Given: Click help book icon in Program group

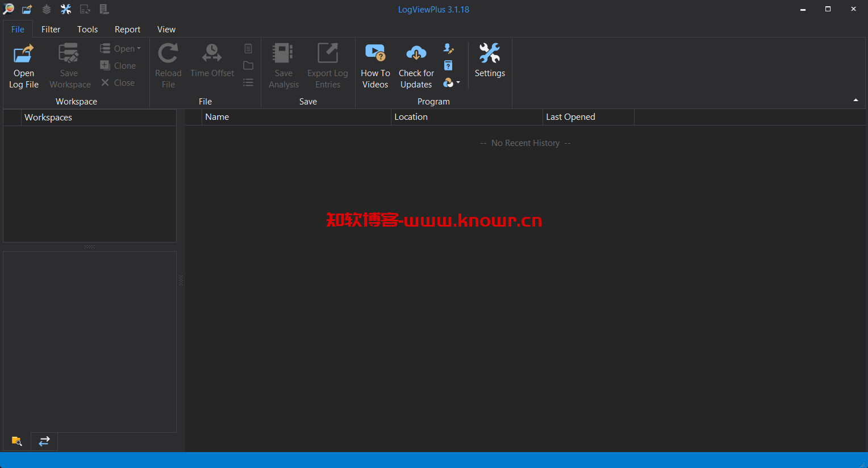Looking at the screenshot, I should pos(448,66).
